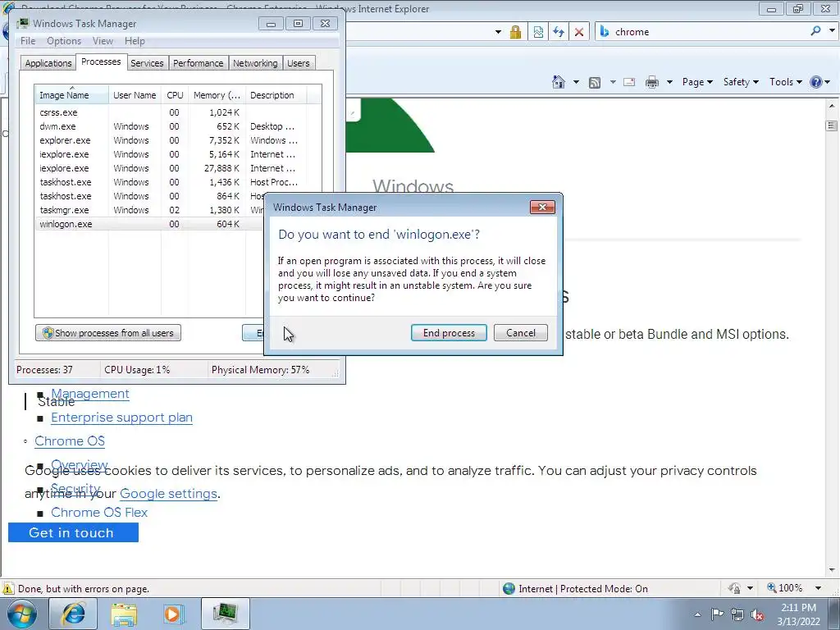Click the IE page vertical scrollbar thumb
This screenshot has width=840, height=630.
[832, 126]
